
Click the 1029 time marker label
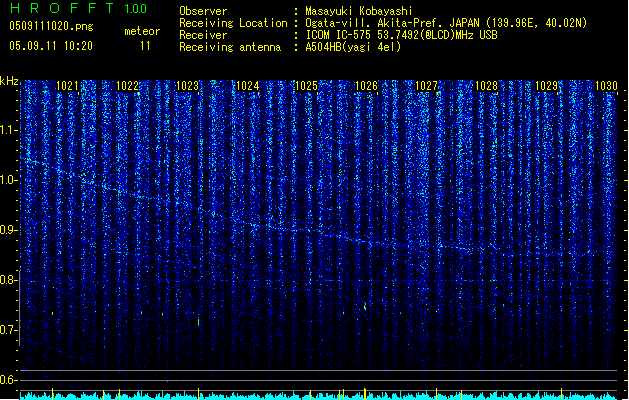546,86
